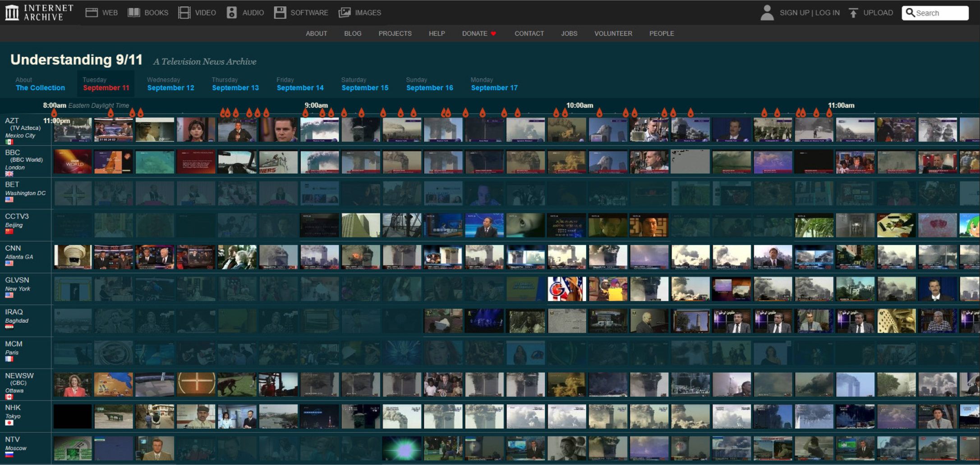Image resolution: width=980 pixels, height=465 pixels.
Task: Click the NHK channel label
Action: click(13, 408)
